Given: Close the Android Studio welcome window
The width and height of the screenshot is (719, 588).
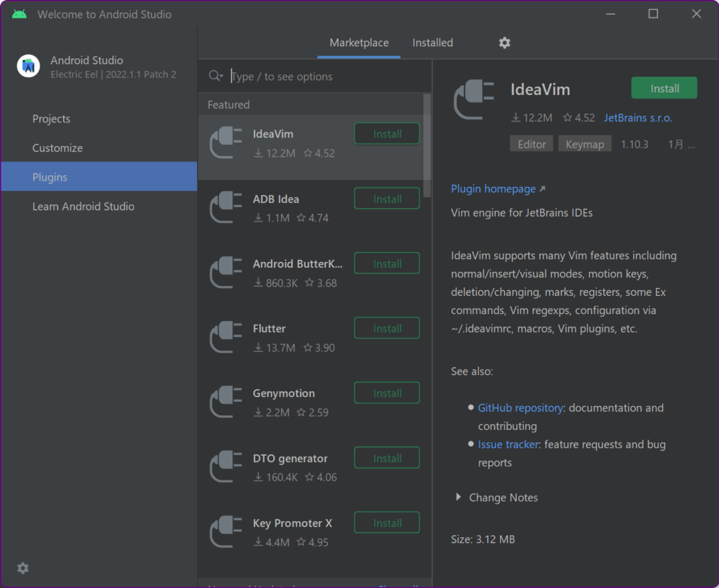Looking at the screenshot, I should [x=697, y=14].
